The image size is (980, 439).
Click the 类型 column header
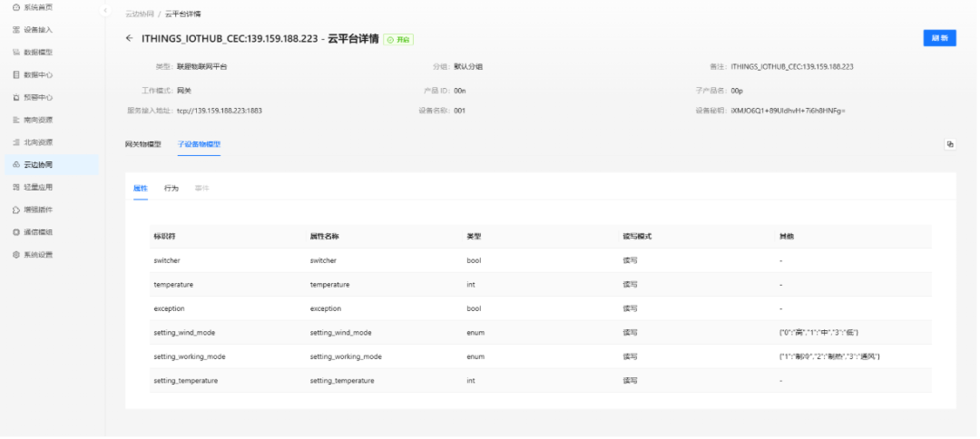pyautogui.click(x=474, y=237)
